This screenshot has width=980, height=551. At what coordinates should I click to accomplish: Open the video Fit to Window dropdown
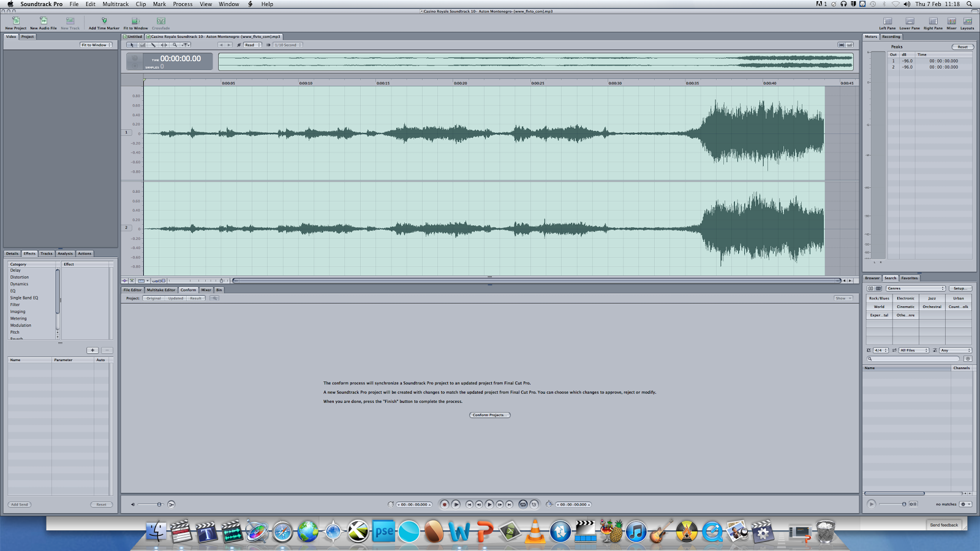(97, 45)
